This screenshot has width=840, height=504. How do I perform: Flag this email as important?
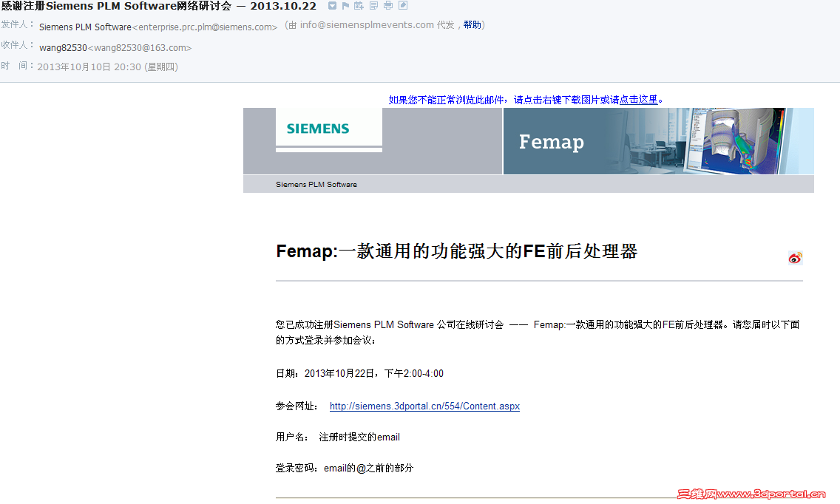(x=345, y=5)
